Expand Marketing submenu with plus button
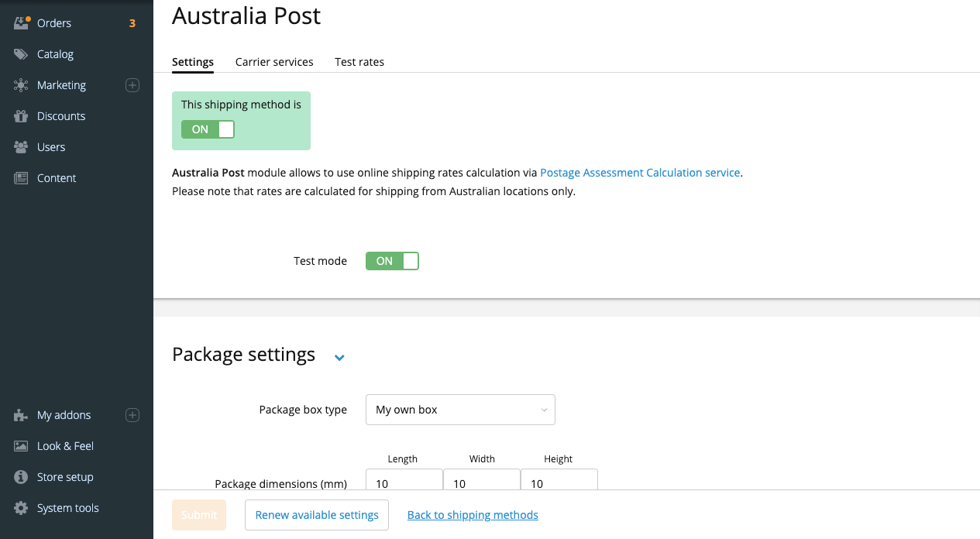Viewport: 980px width, 539px height. pos(132,85)
